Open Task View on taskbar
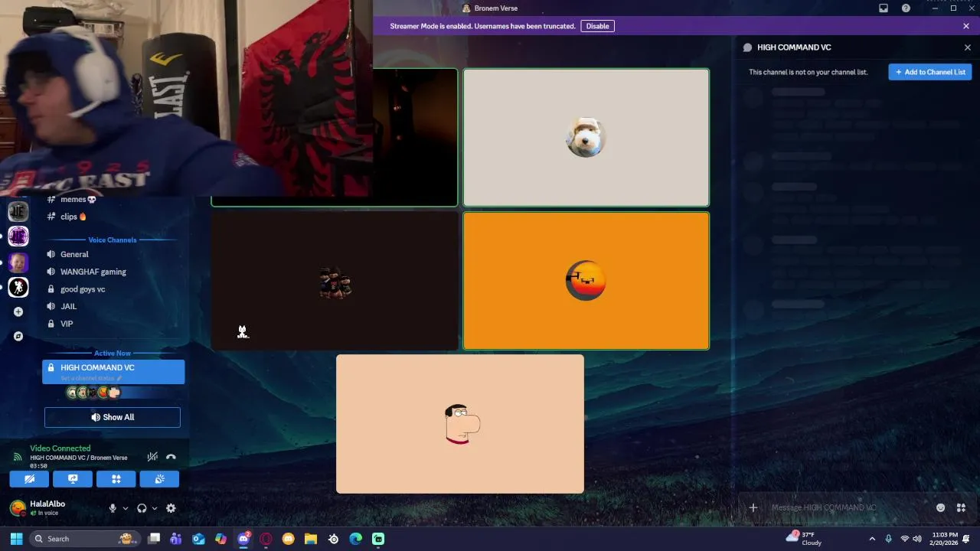Viewport: 980px width, 551px height. [154, 539]
